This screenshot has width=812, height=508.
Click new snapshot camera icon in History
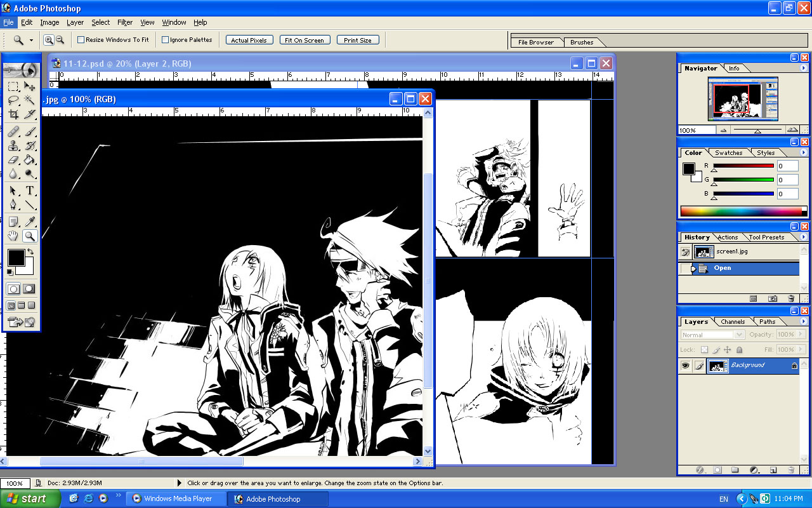773,298
